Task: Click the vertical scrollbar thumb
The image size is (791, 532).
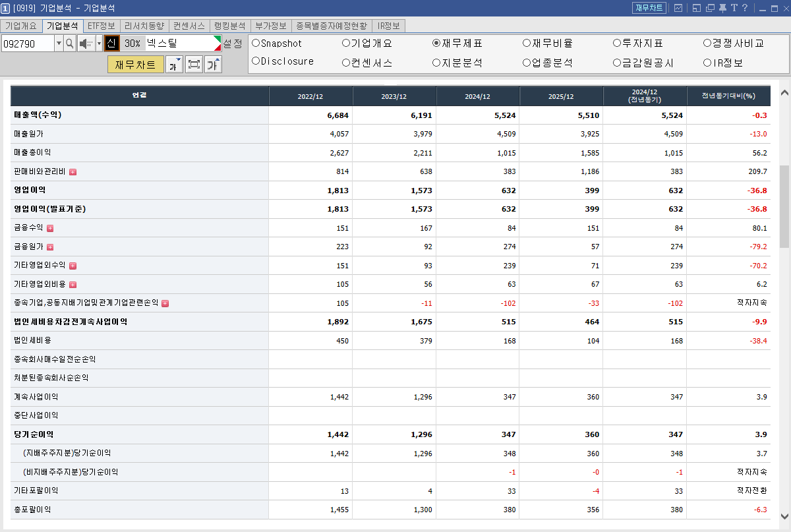Action: pos(784,206)
